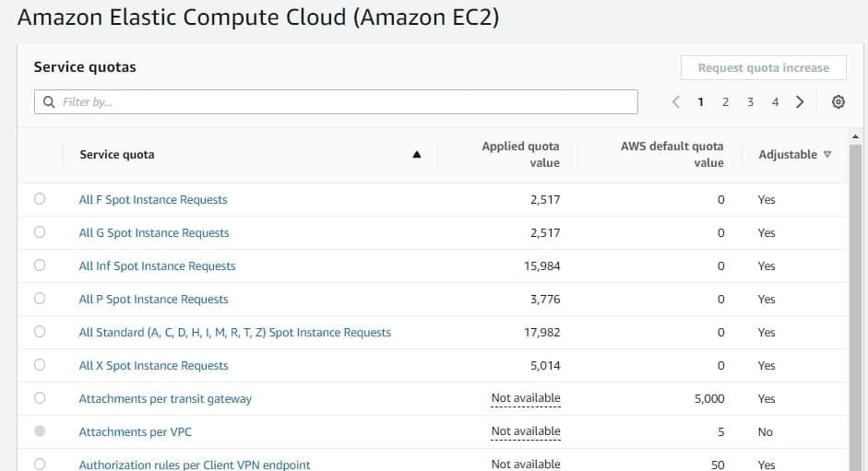Switch to page 3 of quotas
The height and width of the screenshot is (471, 868).
tap(750, 101)
